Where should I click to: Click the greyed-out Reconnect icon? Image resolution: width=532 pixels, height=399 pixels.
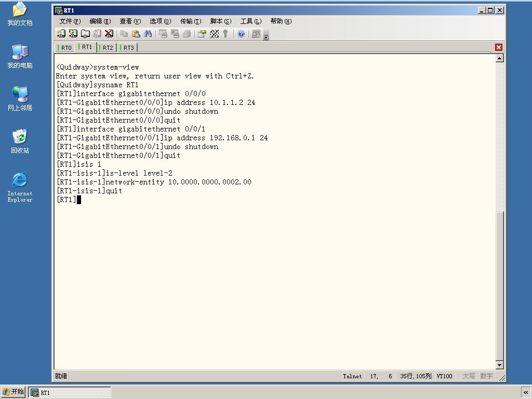[x=97, y=34]
